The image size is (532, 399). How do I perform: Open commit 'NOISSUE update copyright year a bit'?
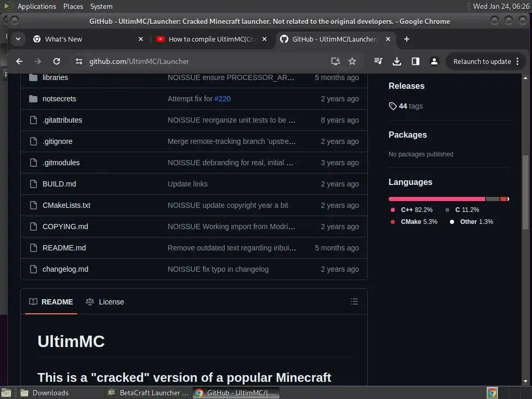click(228, 205)
